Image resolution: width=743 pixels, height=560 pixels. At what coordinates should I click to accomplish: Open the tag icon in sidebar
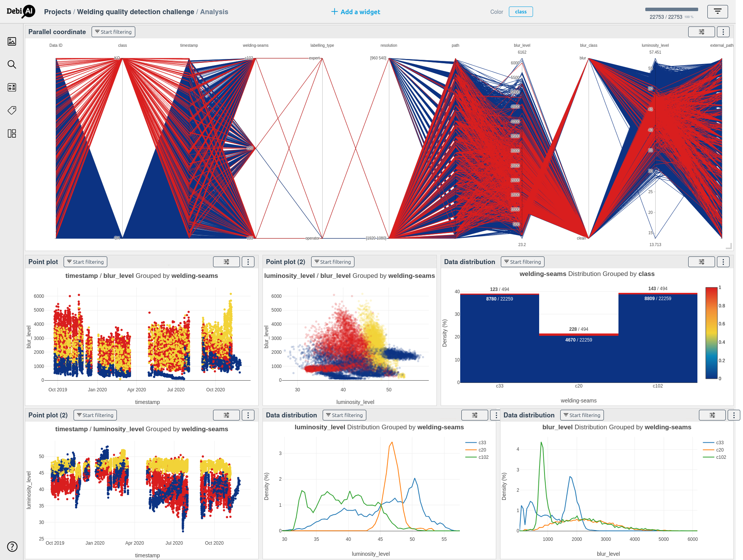click(x=12, y=110)
